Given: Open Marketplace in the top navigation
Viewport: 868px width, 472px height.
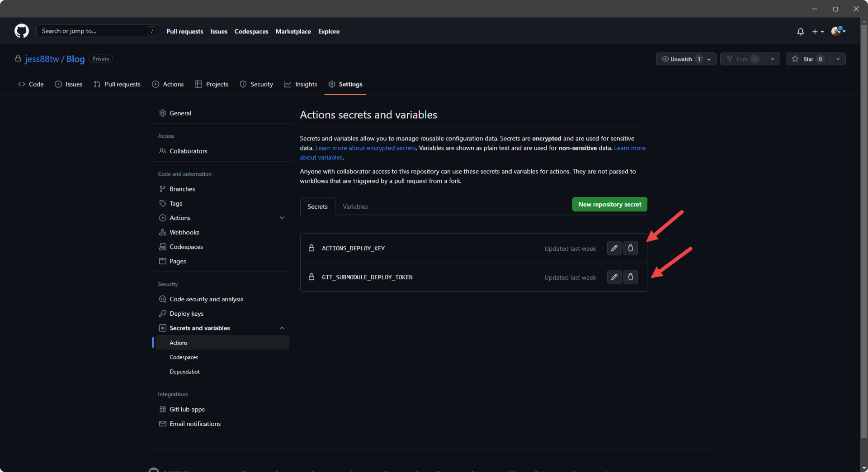Looking at the screenshot, I should (x=293, y=32).
